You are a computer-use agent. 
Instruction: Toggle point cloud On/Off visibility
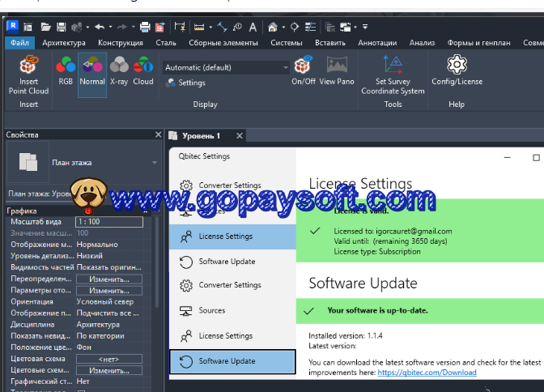click(304, 70)
